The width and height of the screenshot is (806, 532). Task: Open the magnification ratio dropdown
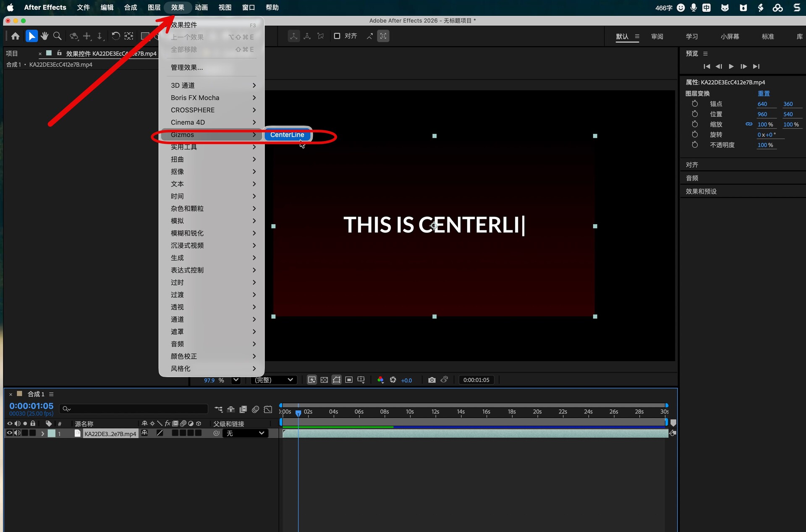click(x=236, y=380)
